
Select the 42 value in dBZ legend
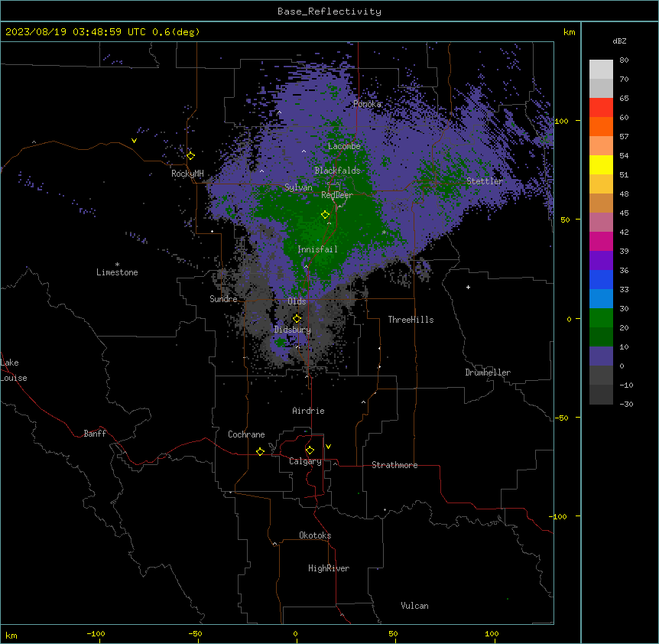pos(624,232)
